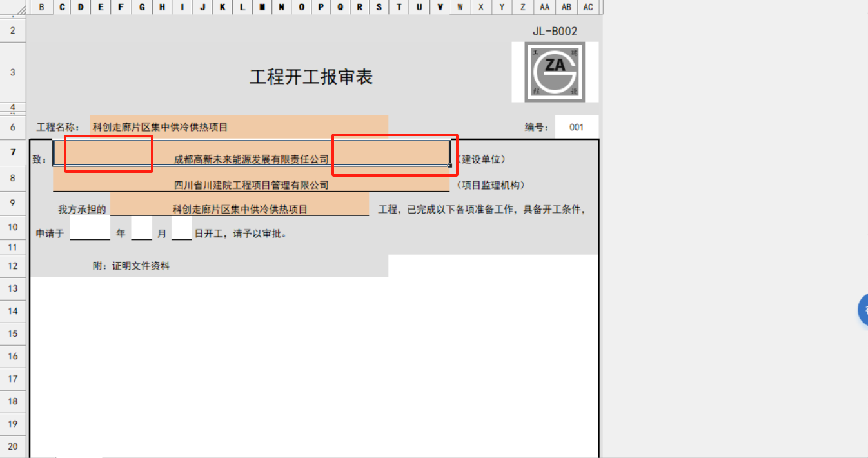Click the blank day field before 日开工

pos(182,228)
